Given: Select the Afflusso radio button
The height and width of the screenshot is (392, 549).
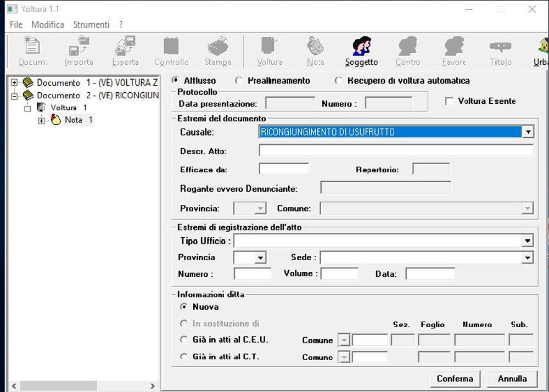Looking at the screenshot, I should 176,80.
